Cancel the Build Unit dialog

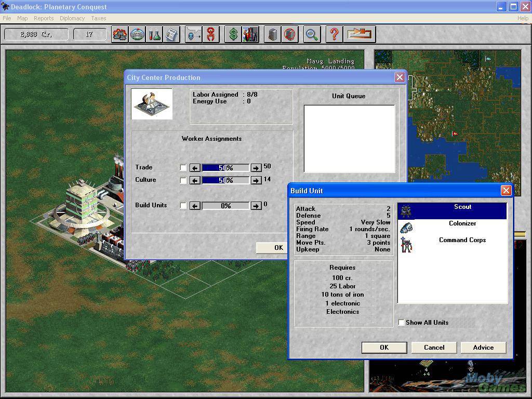pyautogui.click(x=434, y=348)
